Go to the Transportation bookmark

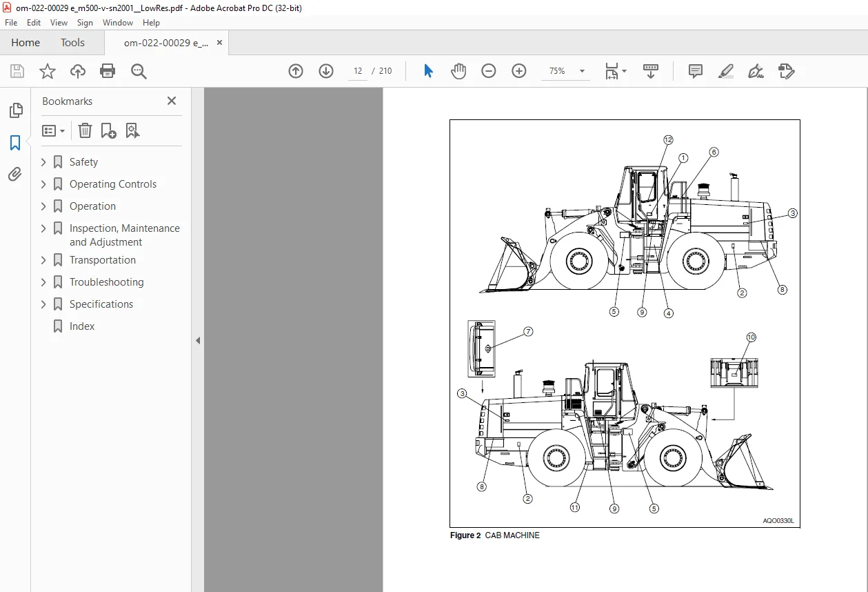click(x=103, y=260)
